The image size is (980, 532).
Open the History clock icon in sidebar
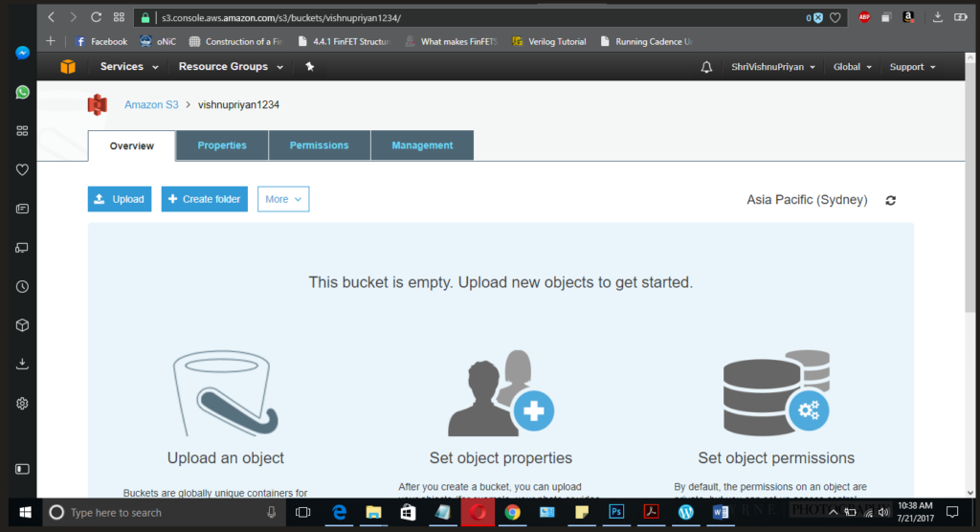(x=22, y=286)
